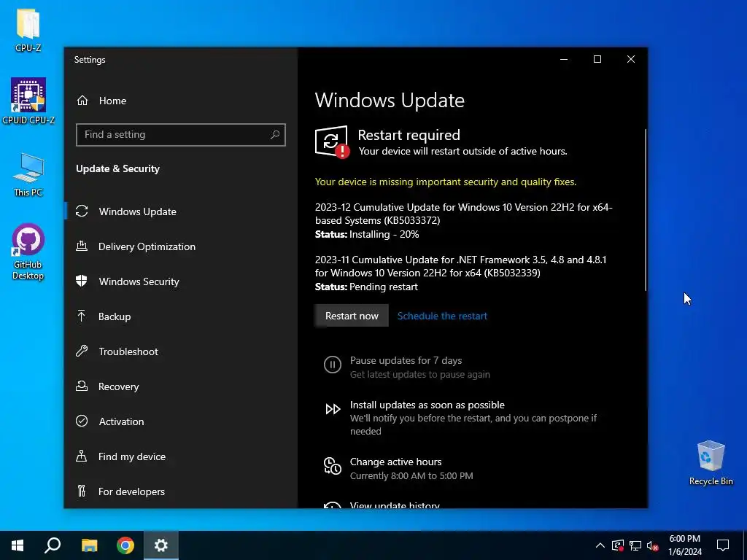The image size is (747, 560).
Task: Select the Recycle Bin desktop icon
Action: (x=711, y=463)
